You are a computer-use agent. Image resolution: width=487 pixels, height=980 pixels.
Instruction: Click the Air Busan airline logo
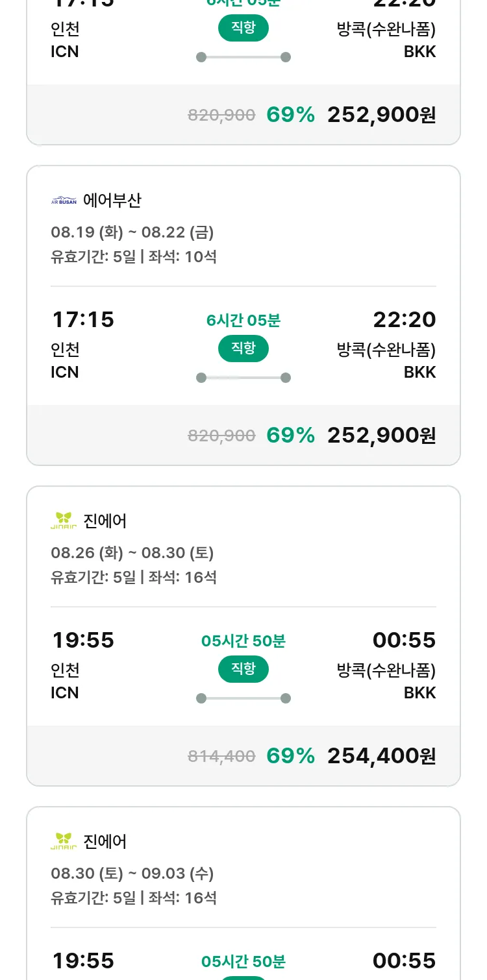pos(64,201)
